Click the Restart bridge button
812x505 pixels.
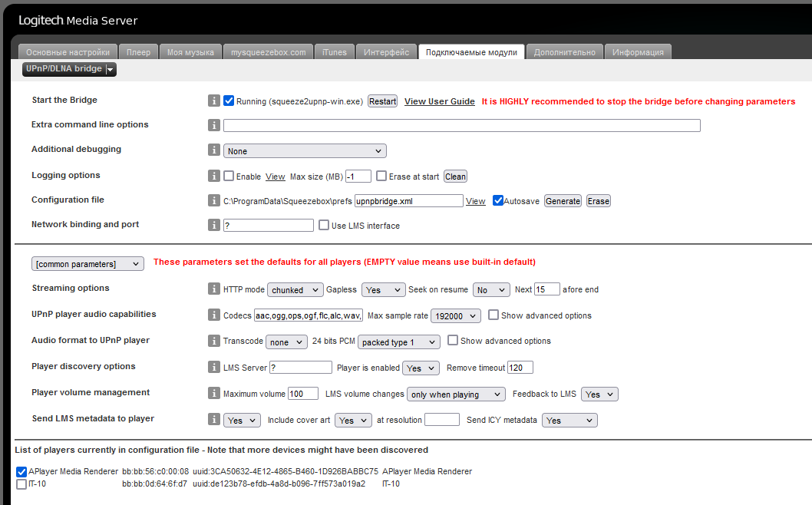pos(383,101)
